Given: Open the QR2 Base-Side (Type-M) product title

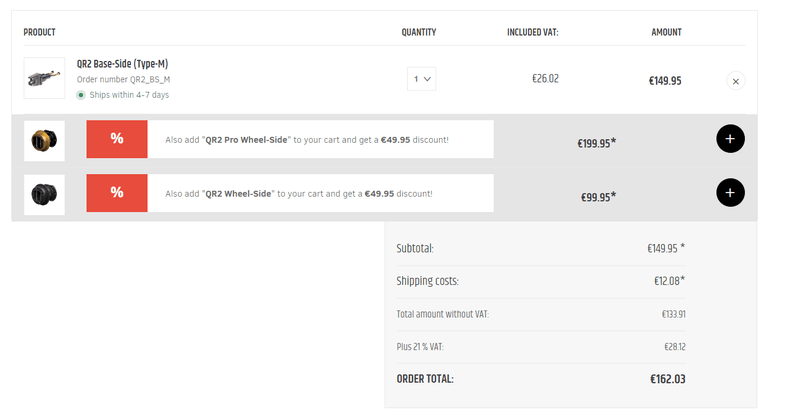Looking at the screenshot, I should 122,64.
